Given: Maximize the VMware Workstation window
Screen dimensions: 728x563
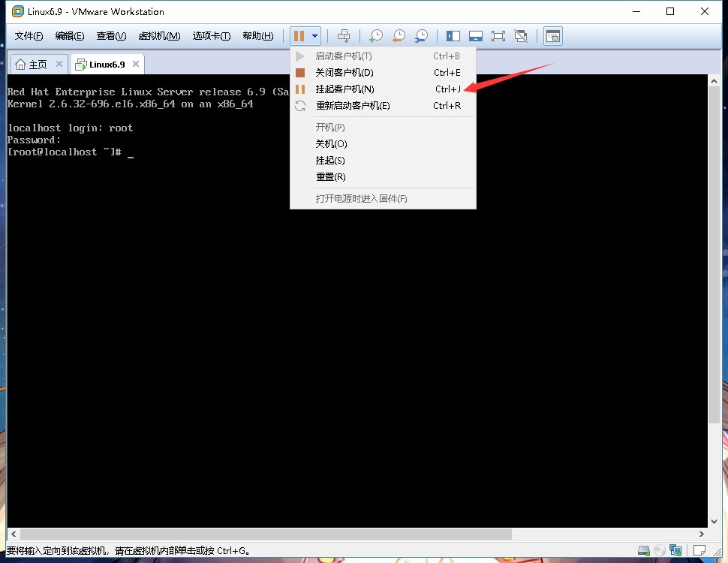Looking at the screenshot, I should pos(670,11).
